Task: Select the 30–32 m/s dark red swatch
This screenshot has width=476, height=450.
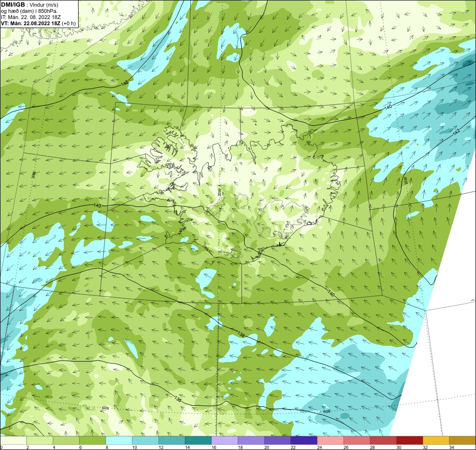Action: 409,440
